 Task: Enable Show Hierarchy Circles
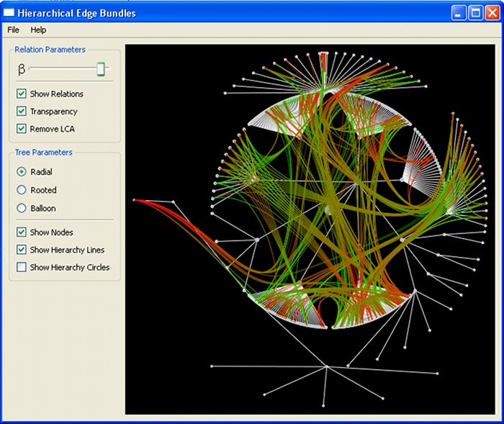[22, 267]
